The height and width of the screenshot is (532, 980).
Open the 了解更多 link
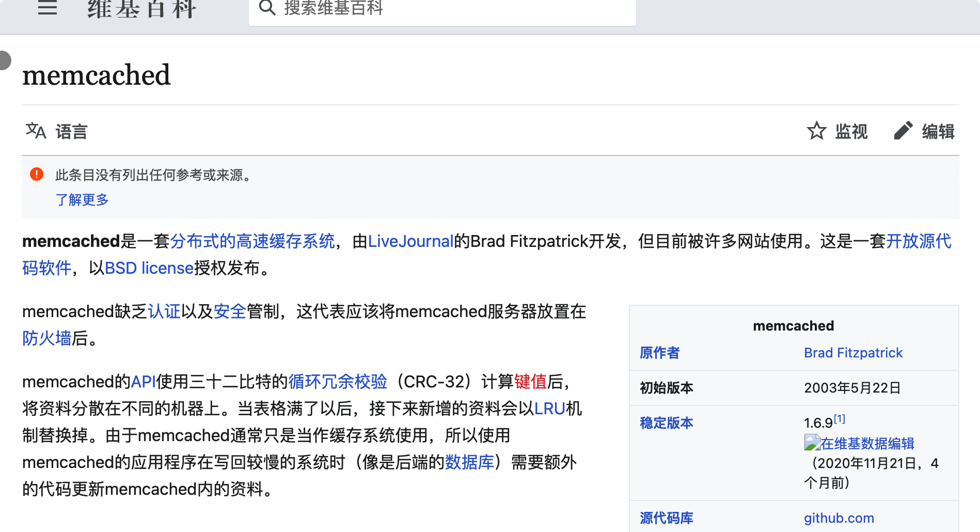click(82, 200)
